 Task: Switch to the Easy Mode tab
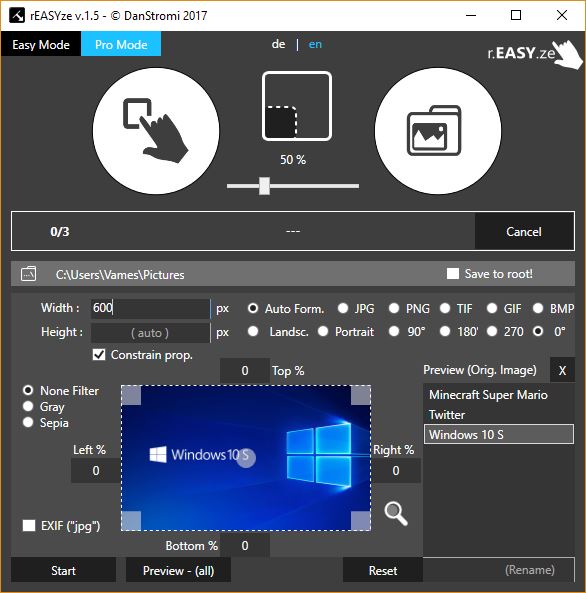[x=41, y=45]
